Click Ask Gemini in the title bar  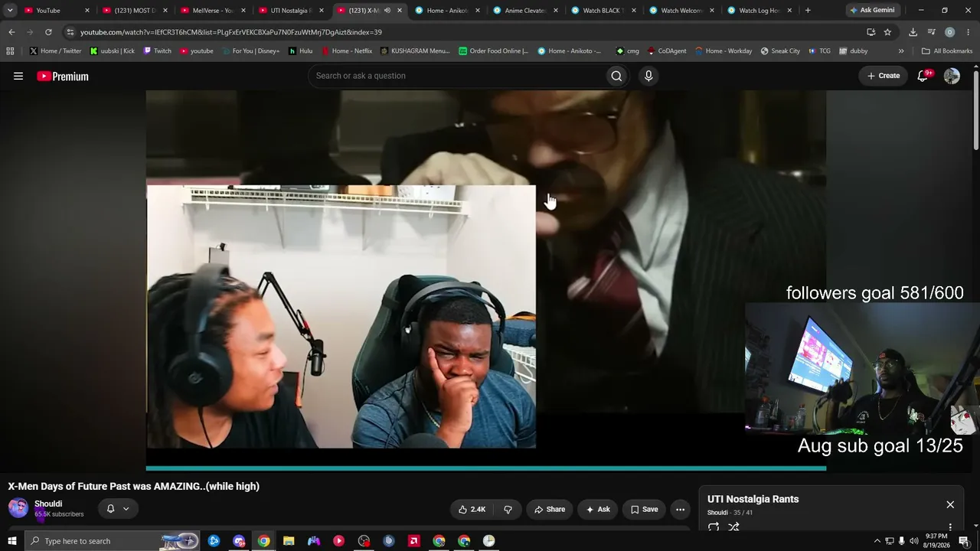(x=871, y=11)
